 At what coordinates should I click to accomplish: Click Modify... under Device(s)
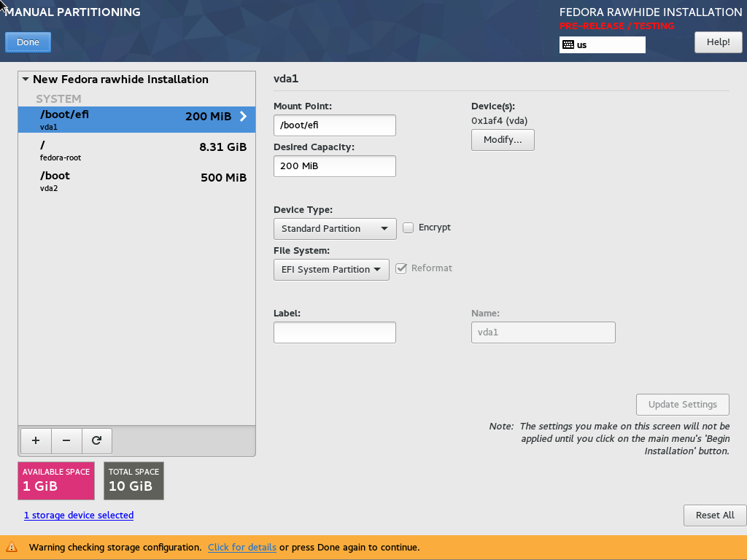pyautogui.click(x=503, y=140)
